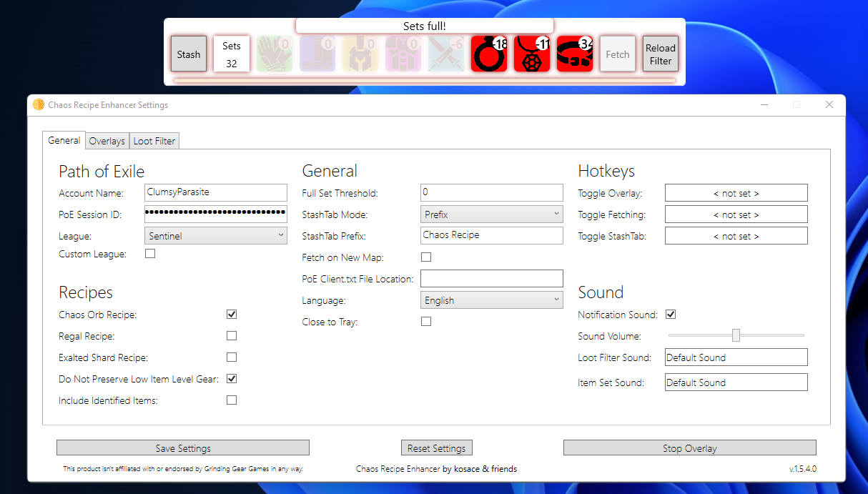The image size is (868, 494).
Task: Click the boots item icon in overlay
Action: 317,54
